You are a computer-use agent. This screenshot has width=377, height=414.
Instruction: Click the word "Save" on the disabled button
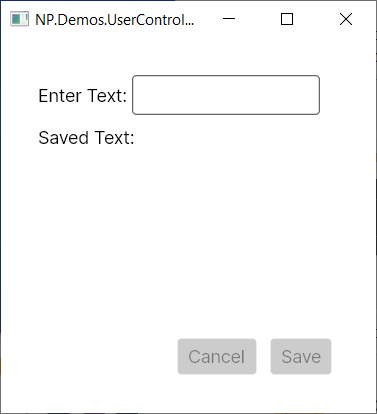point(301,357)
